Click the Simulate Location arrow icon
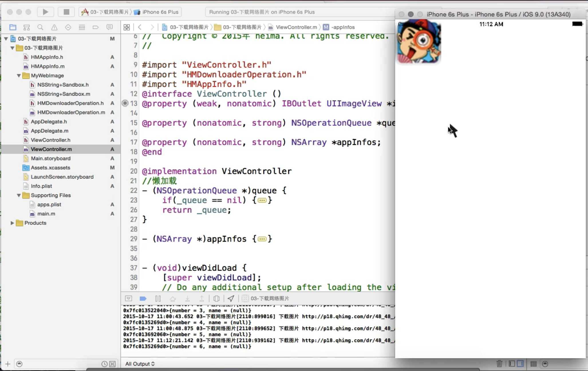Viewport: 588px width, 371px height. pyautogui.click(x=231, y=299)
